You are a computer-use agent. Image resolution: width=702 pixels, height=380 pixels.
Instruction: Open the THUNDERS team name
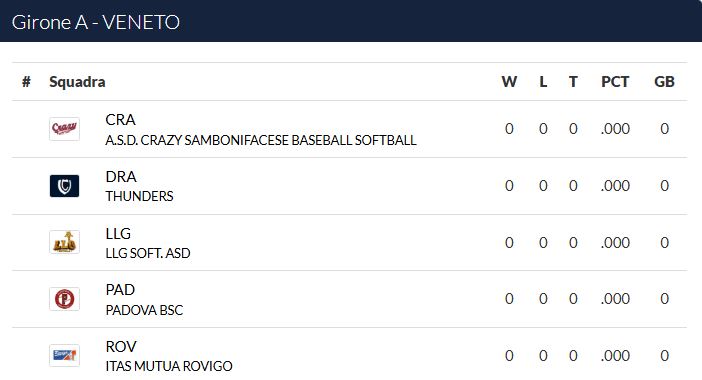pos(139,196)
